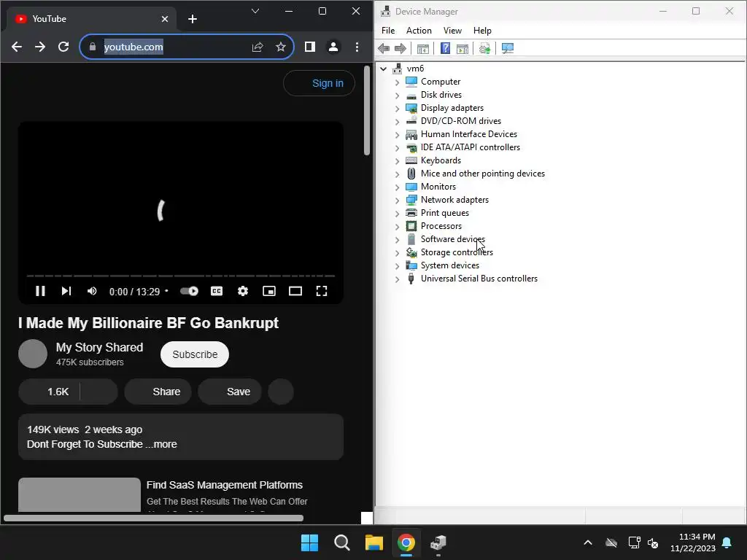Click Device Manager taskbar icon

tap(438, 542)
